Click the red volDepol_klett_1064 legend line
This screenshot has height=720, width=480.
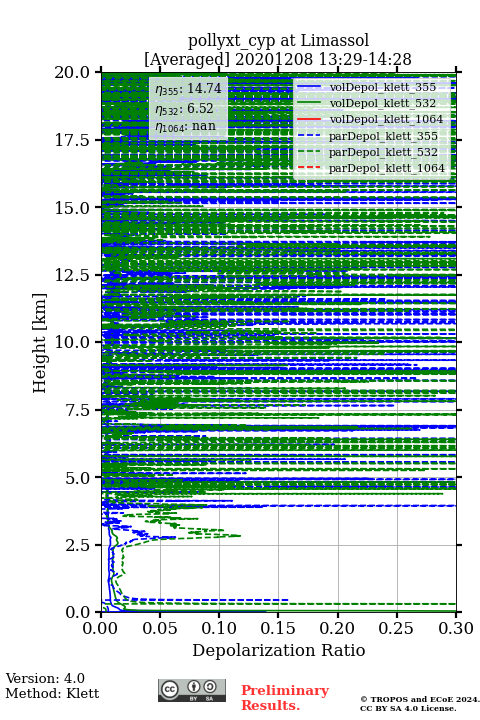(309, 119)
